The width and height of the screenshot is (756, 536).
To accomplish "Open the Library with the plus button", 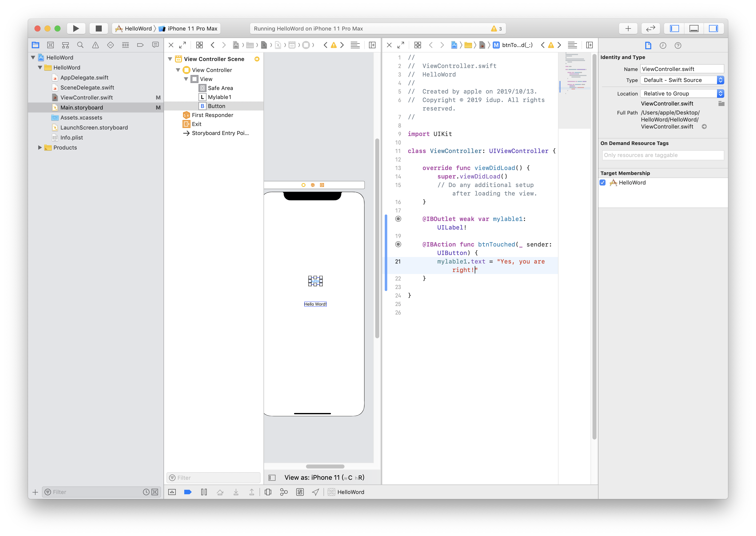I will 628,28.
